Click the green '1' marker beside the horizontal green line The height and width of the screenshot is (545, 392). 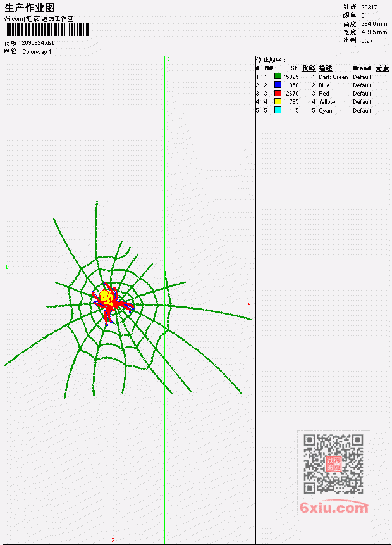(6, 267)
